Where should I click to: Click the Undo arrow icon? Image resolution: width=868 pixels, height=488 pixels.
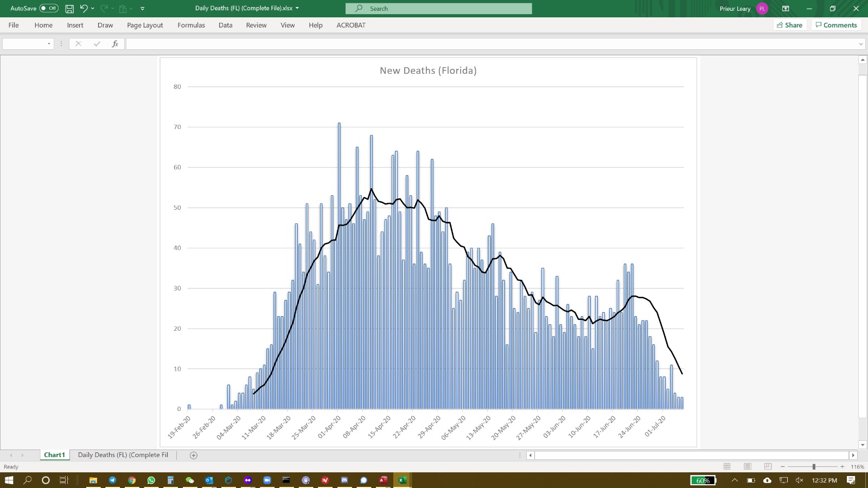pyautogui.click(x=84, y=9)
